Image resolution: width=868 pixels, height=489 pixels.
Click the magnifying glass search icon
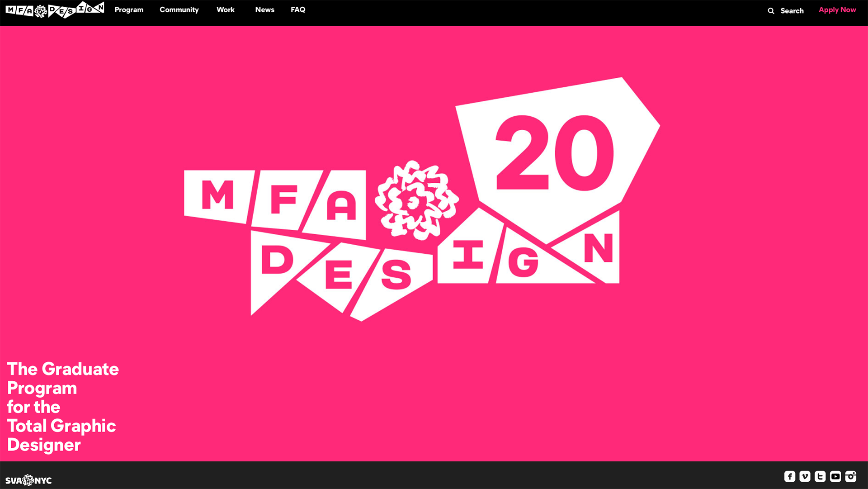[771, 11]
